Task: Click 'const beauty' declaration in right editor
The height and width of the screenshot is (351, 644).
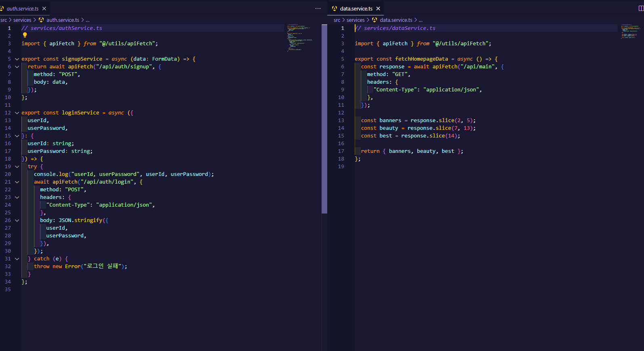Action: (x=379, y=128)
